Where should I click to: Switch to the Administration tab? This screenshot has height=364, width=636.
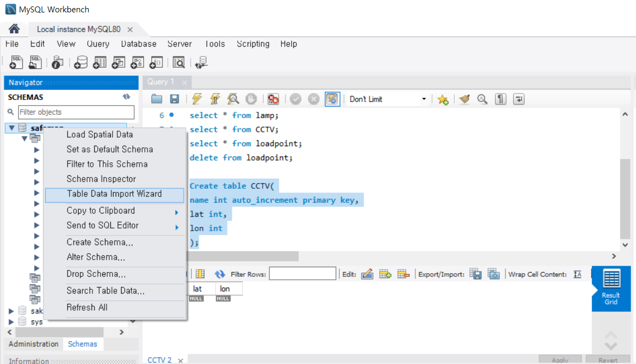(x=34, y=344)
